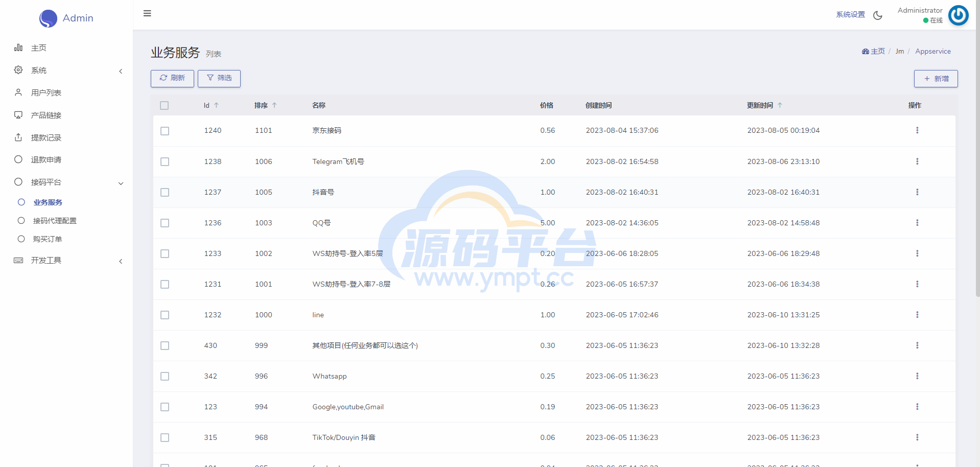The image size is (980, 467).
Task: Check the row for QQ号
Action: pos(165,223)
